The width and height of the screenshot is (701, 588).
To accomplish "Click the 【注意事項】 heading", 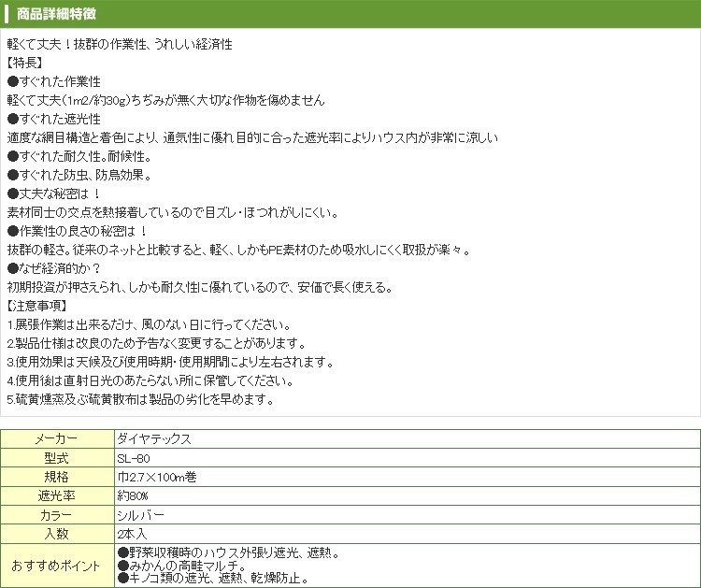I will (37, 307).
